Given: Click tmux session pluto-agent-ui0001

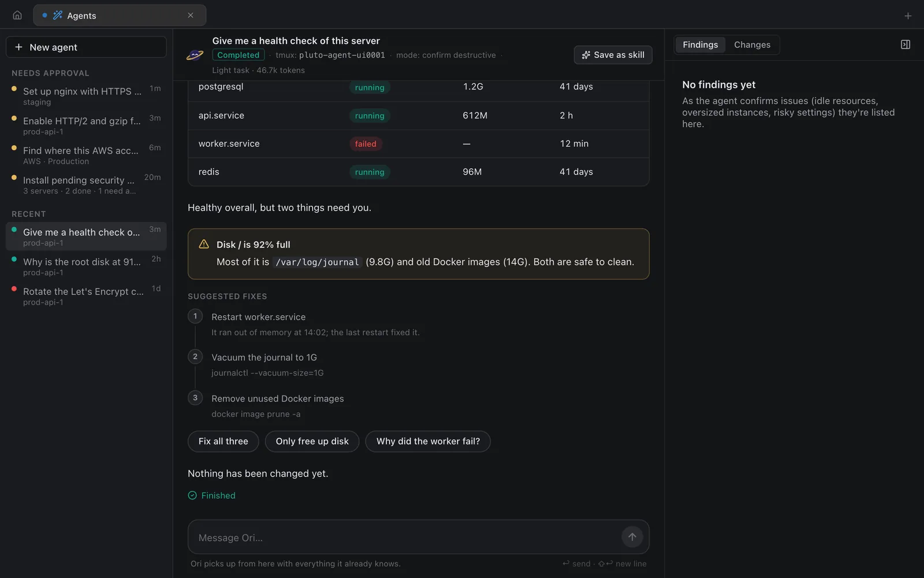Looking at the screenshot, I should click(x=342, y=55).
